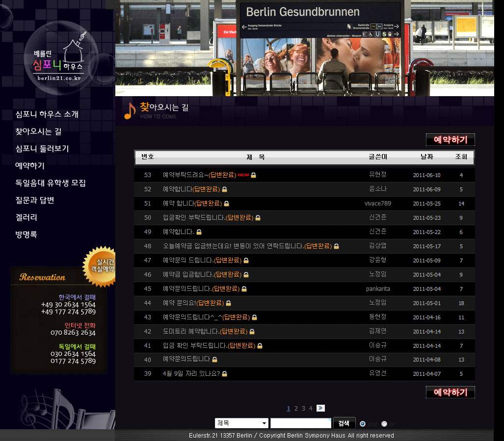Open post 39 4월 9일 자리 있나요?
This screenshot has height=441, width=504.
pyautogui.click(x=191, y=373)
